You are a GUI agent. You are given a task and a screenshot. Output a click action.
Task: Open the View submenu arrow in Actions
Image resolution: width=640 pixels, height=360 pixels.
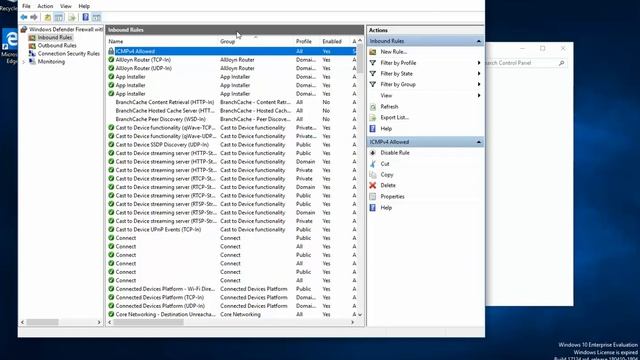479,96
